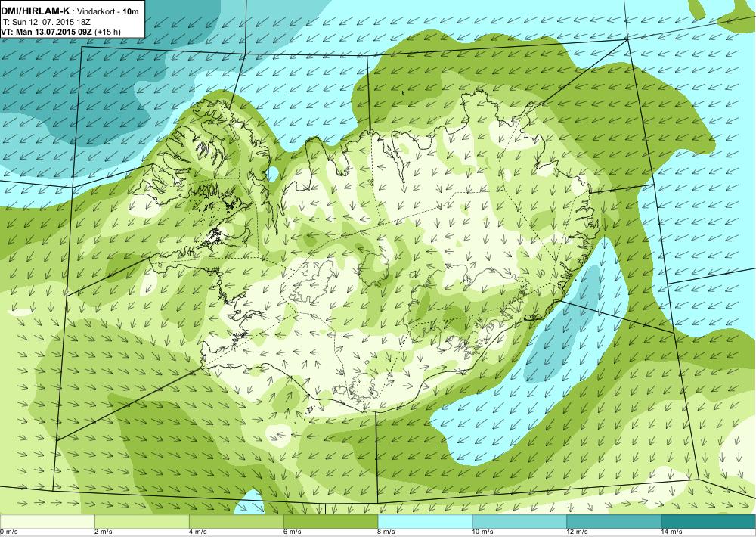Click the '4 m/s' legend label
Screen dimensions: 756x537
coord(198,532)
